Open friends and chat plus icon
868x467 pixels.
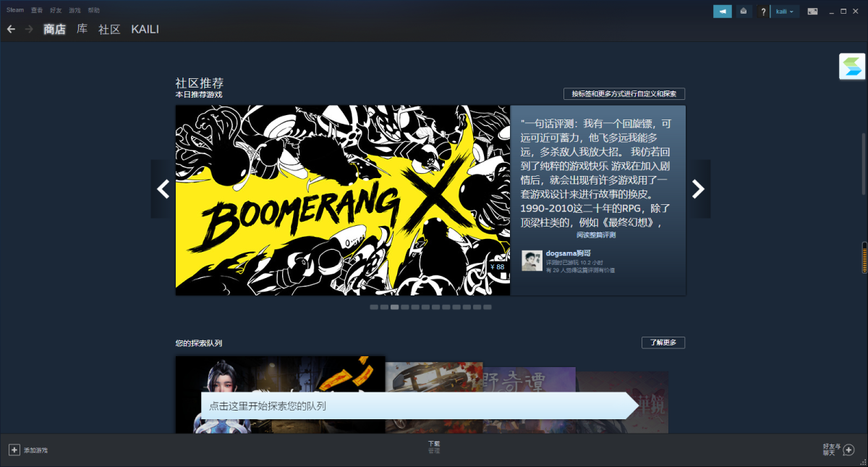[849, 450]
